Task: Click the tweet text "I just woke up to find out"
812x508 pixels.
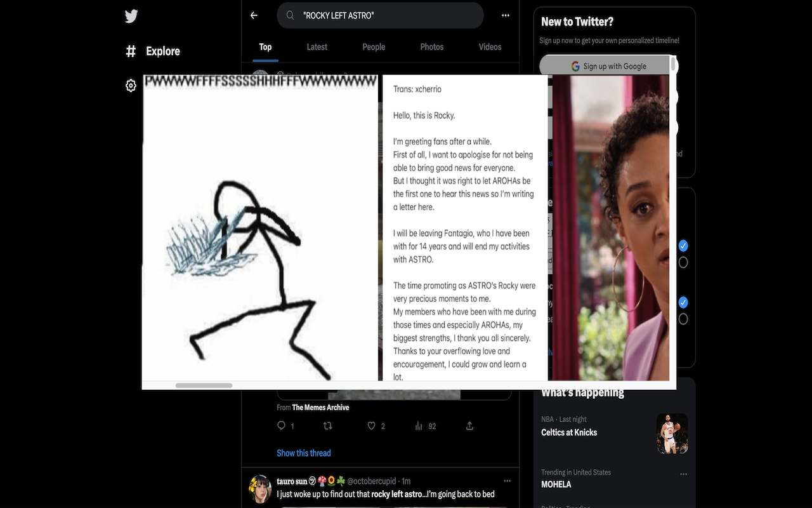Action: [323, 494]
